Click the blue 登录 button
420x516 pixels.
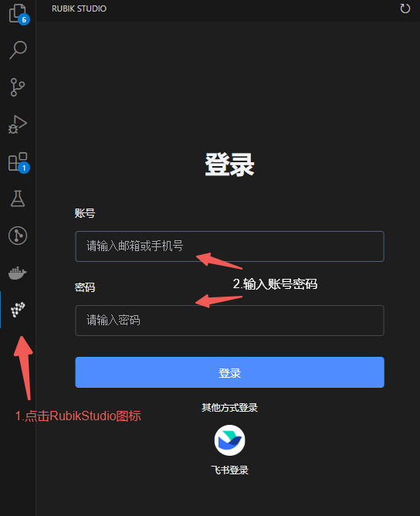click(x=229, y=372)
